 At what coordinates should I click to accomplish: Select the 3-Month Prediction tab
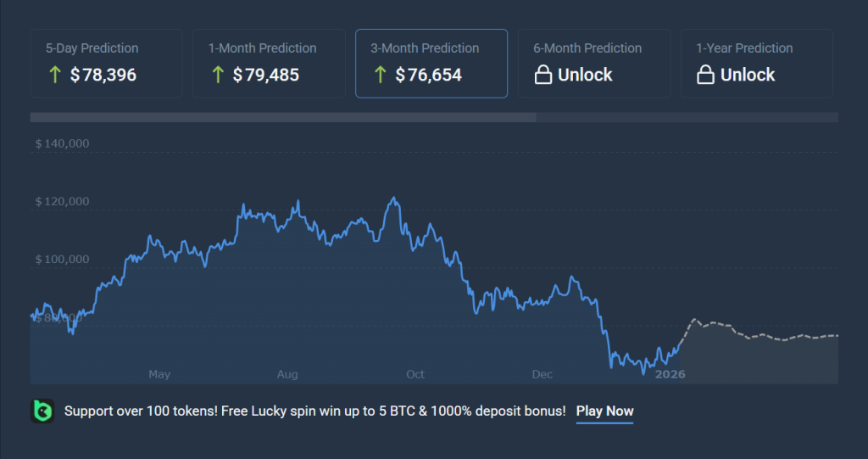coord(431,63)
